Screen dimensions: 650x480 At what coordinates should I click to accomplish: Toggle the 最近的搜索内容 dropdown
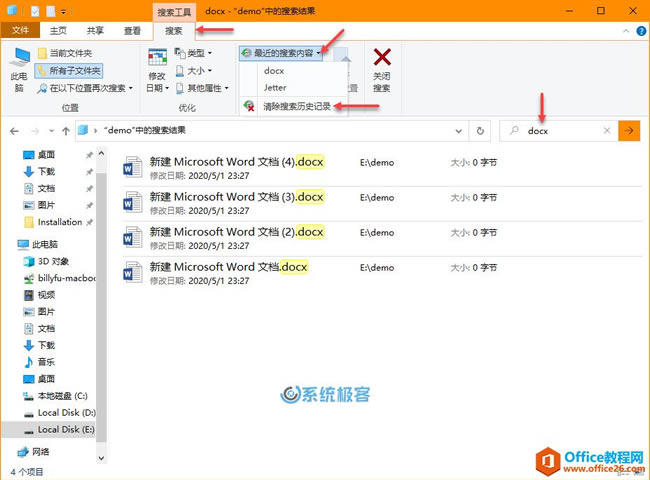281,53
